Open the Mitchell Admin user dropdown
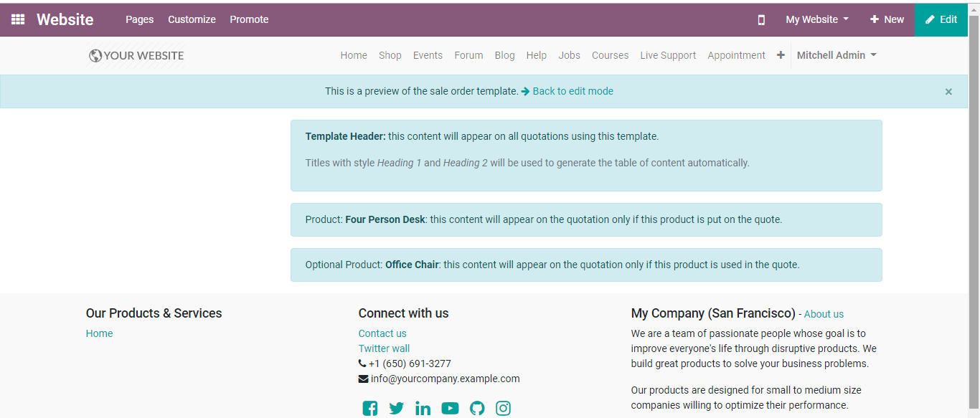Image resolution: width=980 pixels, height=418 pixels. coord(837,55)
